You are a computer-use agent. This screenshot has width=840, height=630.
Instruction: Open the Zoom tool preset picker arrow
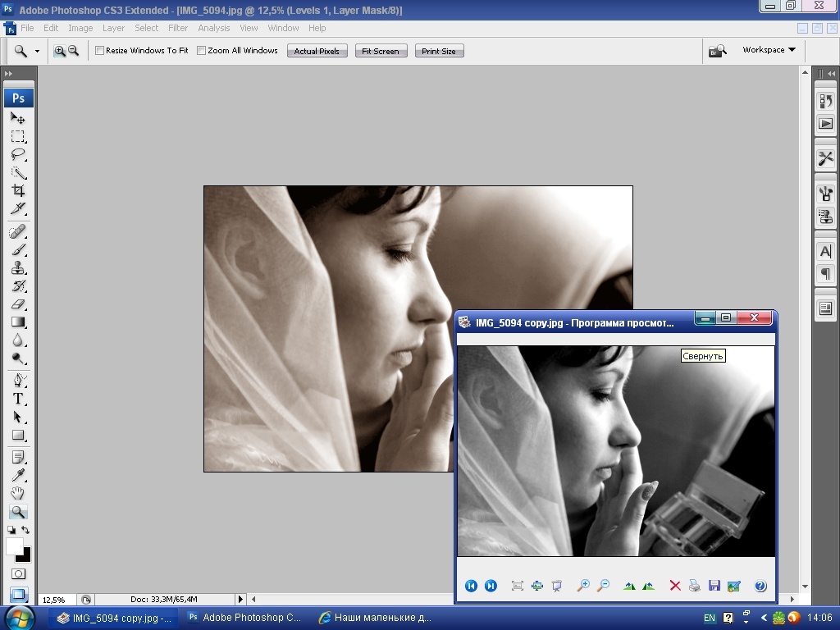point(37,51)
